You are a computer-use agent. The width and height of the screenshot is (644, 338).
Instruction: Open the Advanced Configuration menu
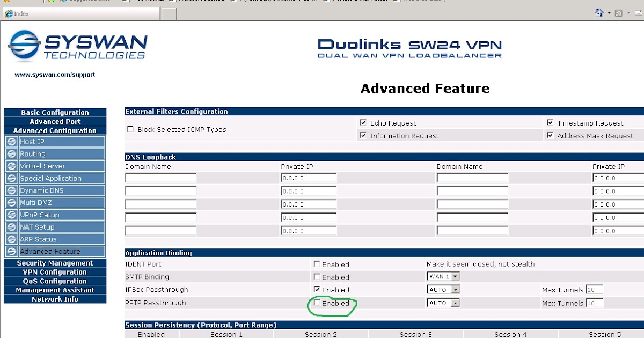click(55, 130)
